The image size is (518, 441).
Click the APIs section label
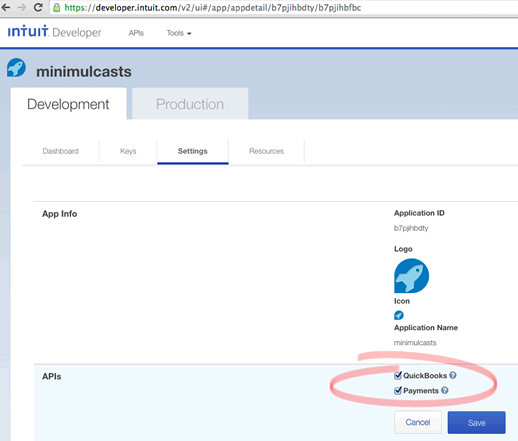pyautogui.click(x=52, y=376)
